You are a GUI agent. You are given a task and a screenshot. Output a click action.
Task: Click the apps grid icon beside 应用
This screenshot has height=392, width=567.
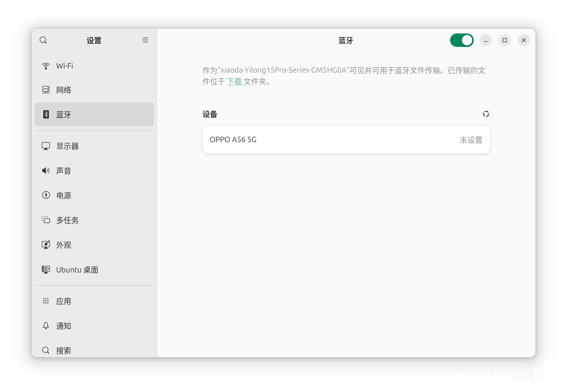tap(46, 301)
